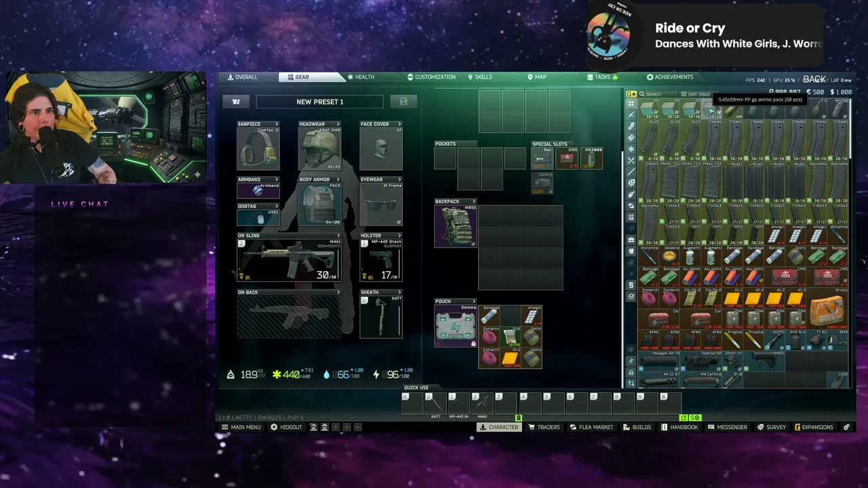The height and width of the screenshot is (488, 868).
Task: Open the Skills tab
Action: point(480,77)
